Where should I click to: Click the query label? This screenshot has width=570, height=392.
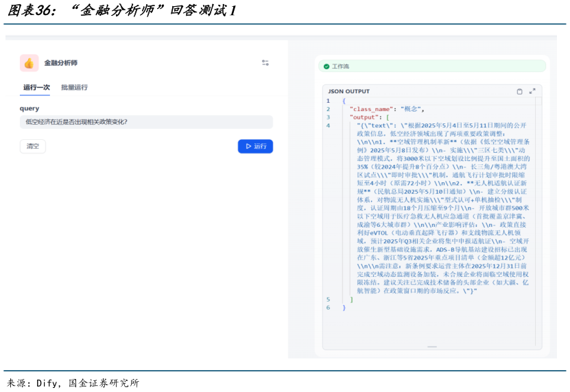coord(29,108)
